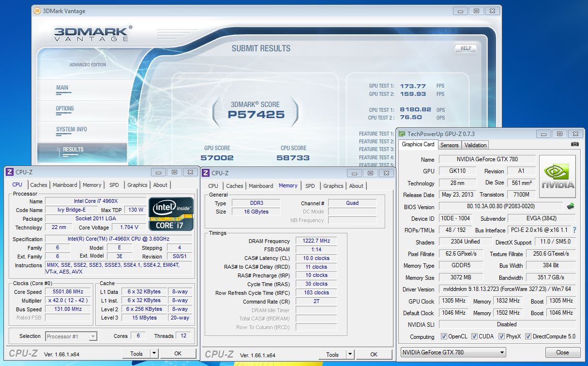588x366 pixels.
Task: Click Memory Size value 3072 MB
Action: pos(461,278)
